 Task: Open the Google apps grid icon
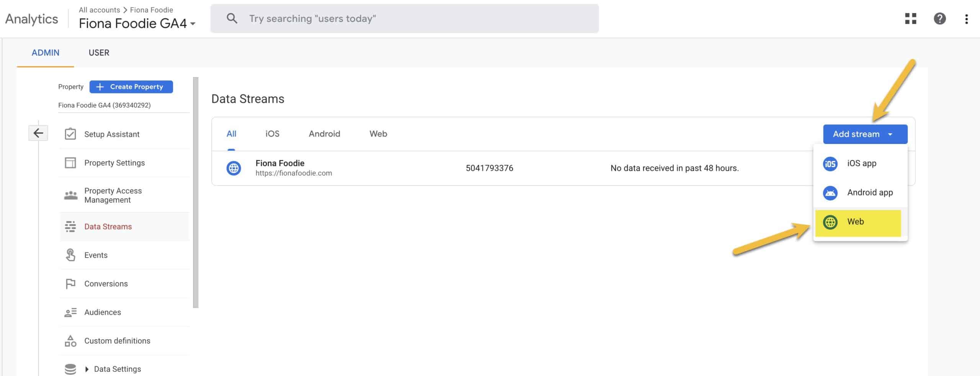tap(910, 18)
